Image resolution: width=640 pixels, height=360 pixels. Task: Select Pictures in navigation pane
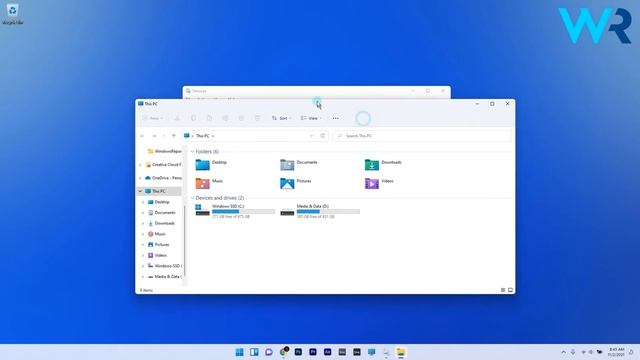159,244
